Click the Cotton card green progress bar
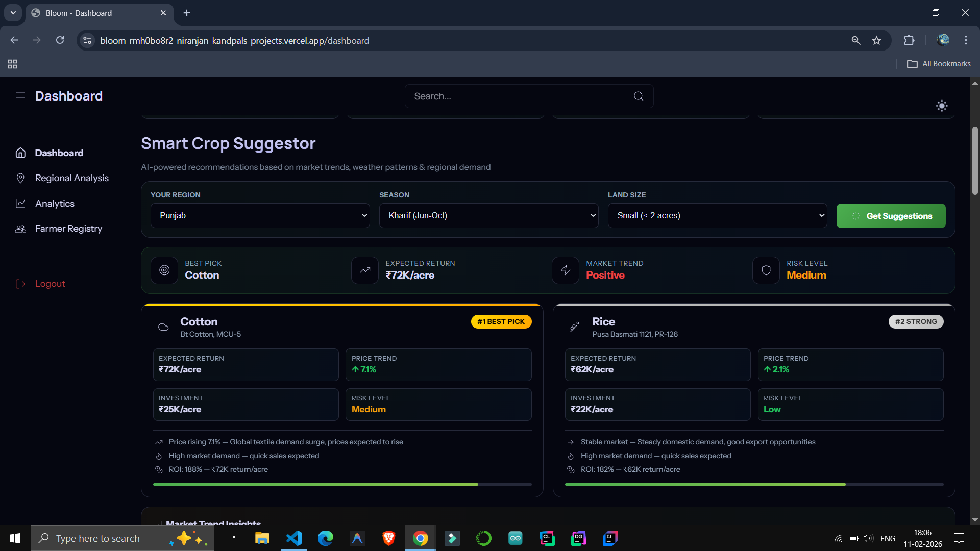 point(315,484)
